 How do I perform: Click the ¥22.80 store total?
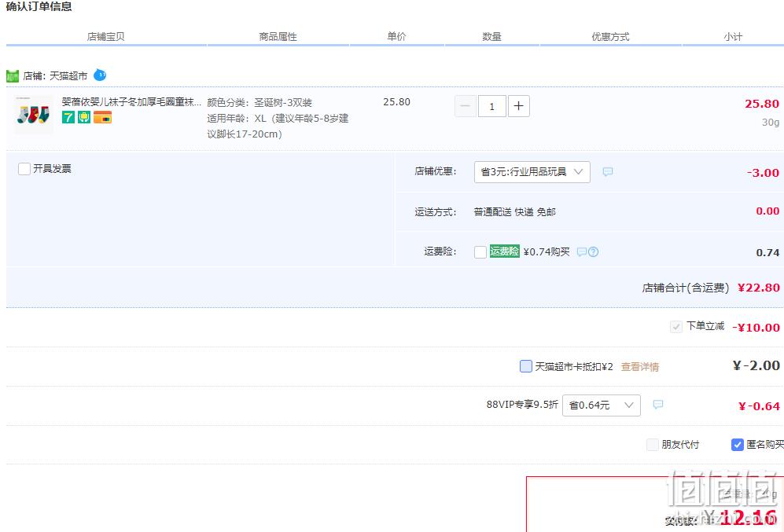coord(759,288)
